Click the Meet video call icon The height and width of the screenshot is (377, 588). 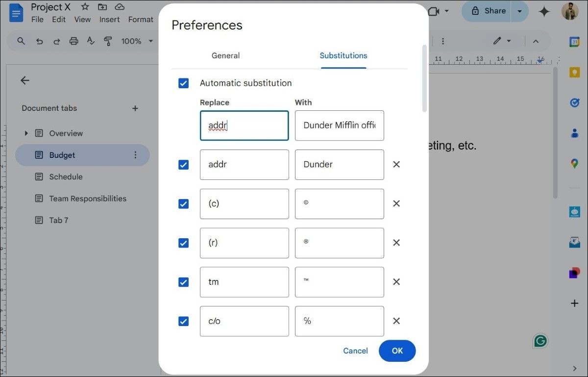433,11
